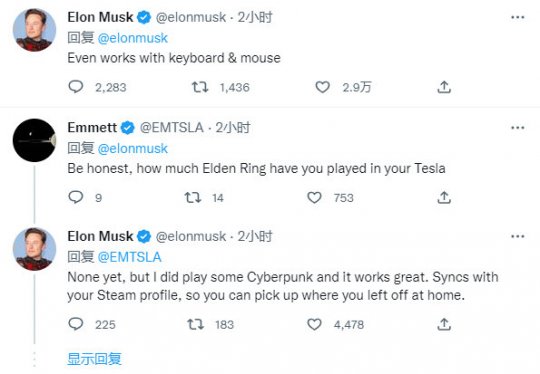
Task: Reply to the keyboard & mouse tweet
Action: [x=76, y=87]
